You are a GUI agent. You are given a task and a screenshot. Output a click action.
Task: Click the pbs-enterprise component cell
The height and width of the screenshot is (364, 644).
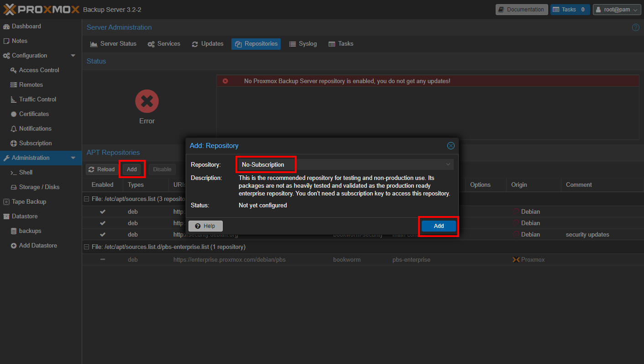(x=411, y=260)
